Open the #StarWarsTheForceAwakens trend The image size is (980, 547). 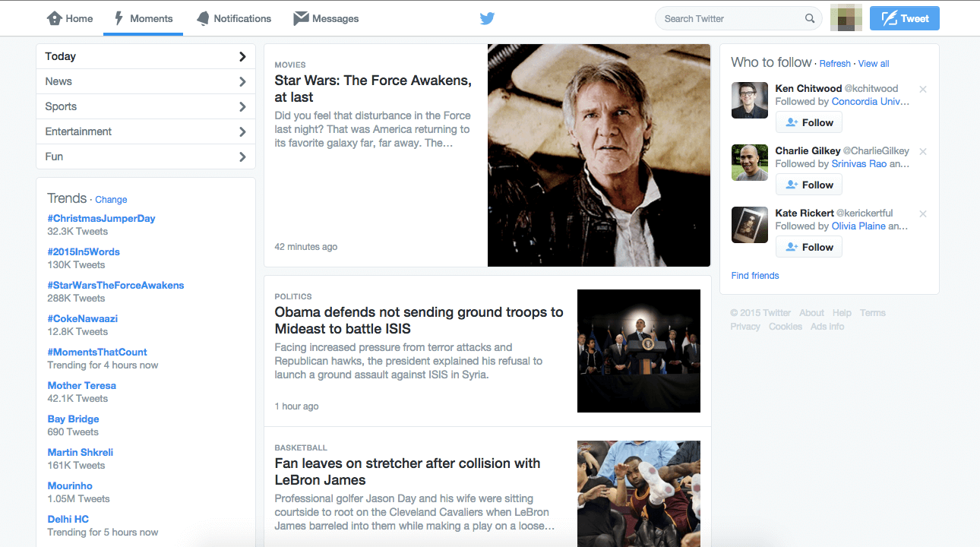pos(115,286)
